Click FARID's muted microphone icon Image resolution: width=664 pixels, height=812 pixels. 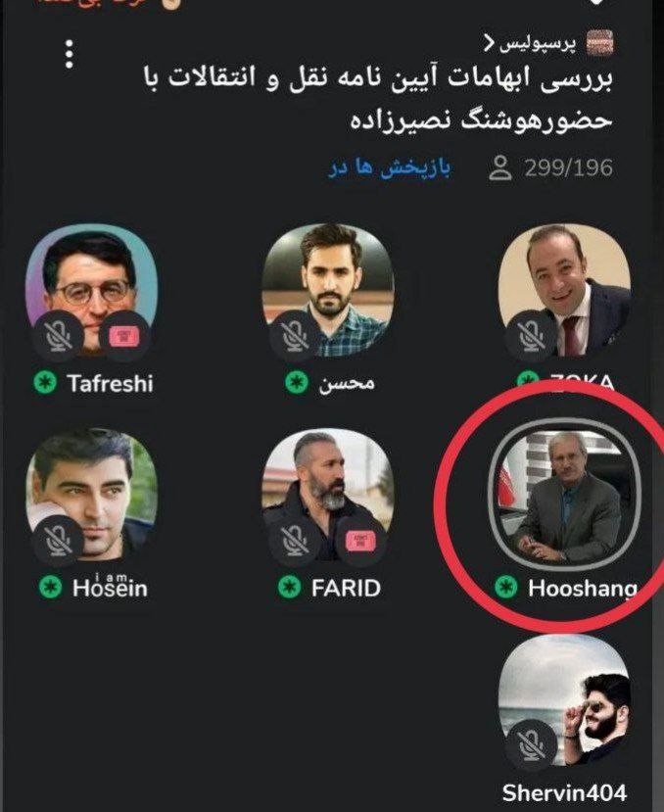point(294,540)
